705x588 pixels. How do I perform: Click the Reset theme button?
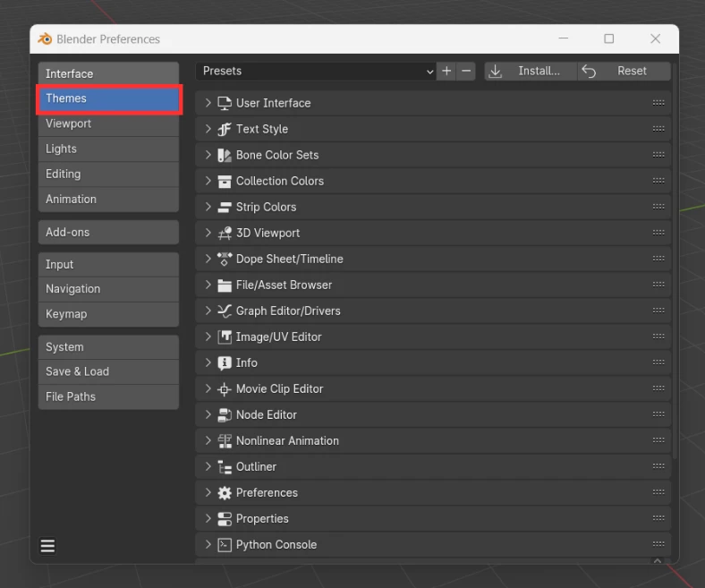[624, 71]
